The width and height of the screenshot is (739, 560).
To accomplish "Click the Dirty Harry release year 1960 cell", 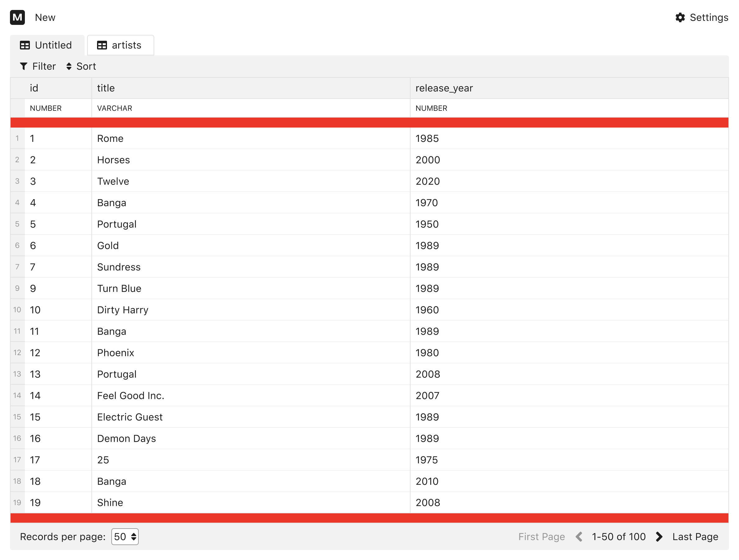I will [x=569, y=310].
